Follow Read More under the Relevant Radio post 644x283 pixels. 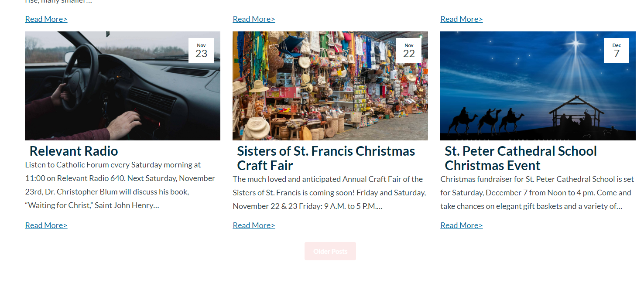[46, 225]
